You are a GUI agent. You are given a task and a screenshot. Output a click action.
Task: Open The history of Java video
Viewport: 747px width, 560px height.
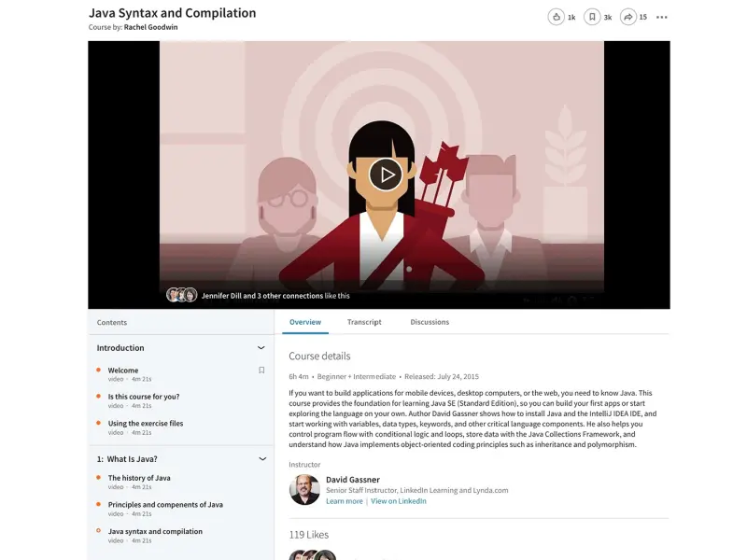(x=139, y=478)
